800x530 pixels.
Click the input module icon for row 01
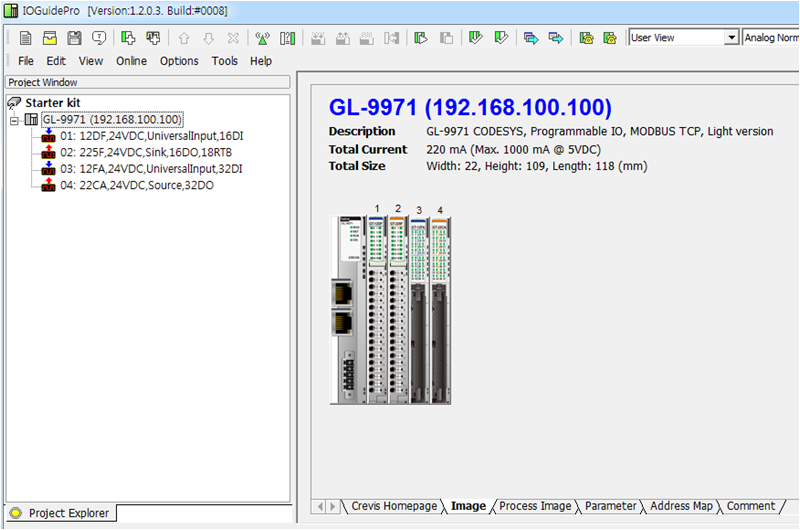[48, 136]
